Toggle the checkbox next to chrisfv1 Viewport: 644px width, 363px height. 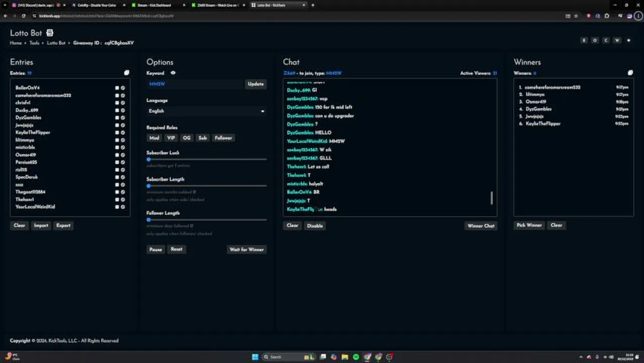pyautogui.click(x=117, y=103)
